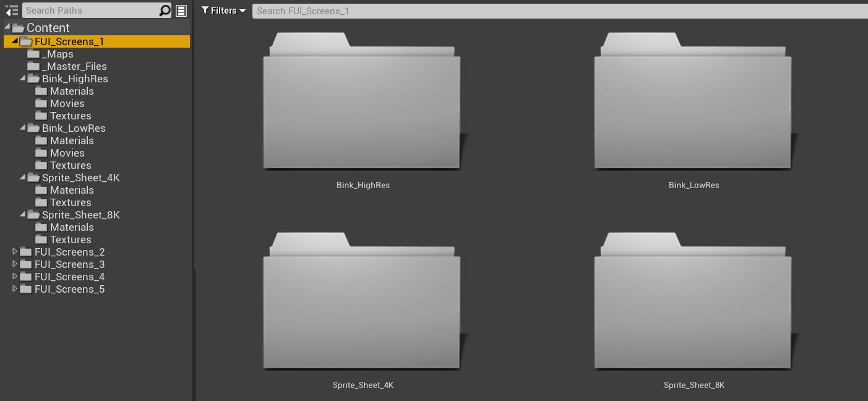Select Textures folder under Sprite_Sheet_8K
The image size is (868, 401).
coord(70,239)
